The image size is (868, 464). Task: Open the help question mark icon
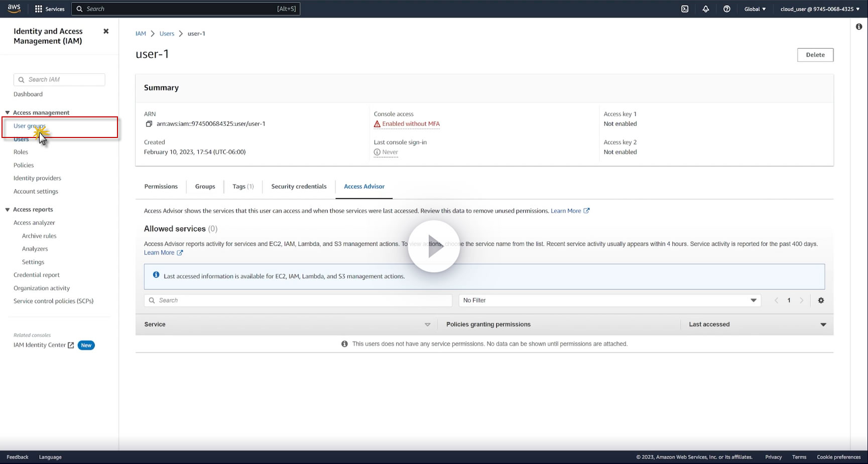coord(727,9)
